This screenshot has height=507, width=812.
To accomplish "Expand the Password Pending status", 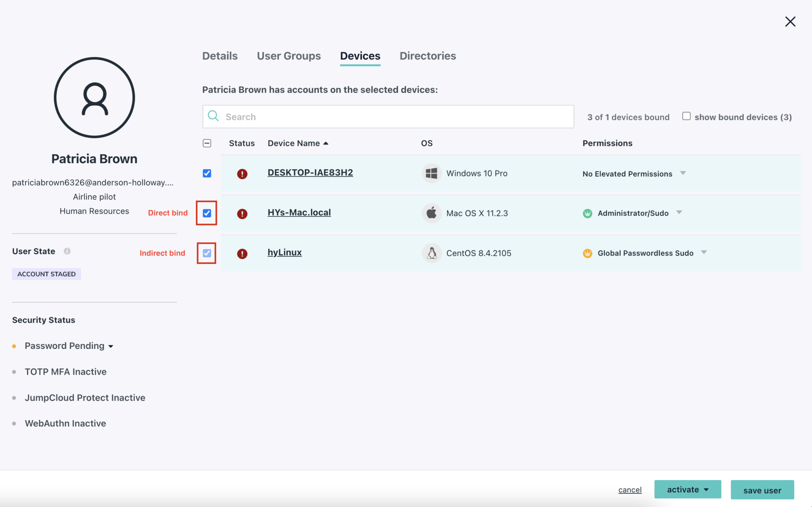I will pyautogui.click(x=111, y=346).
